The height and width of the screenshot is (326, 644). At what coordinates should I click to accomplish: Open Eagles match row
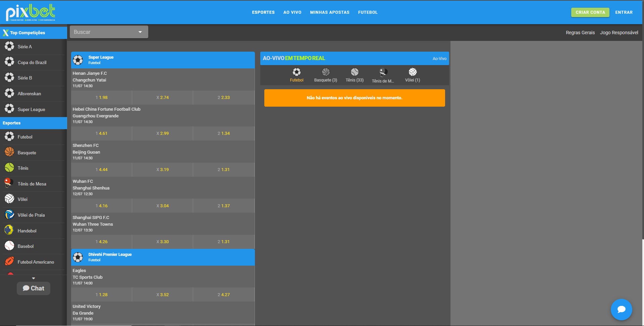(163, 277)
